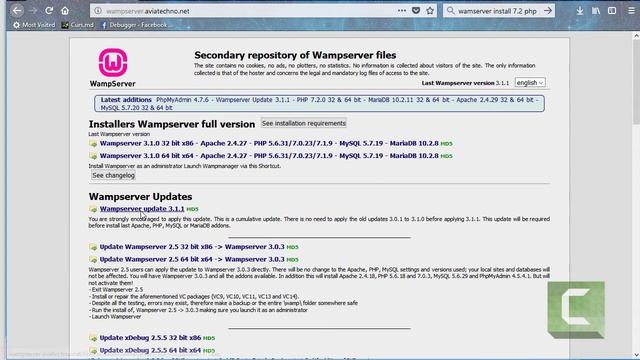The width and height of the screenshot is (640, 360).
Task: Open MD5 link for Update Wampserver 2.5 32 bit
Action: pos(292,247)
